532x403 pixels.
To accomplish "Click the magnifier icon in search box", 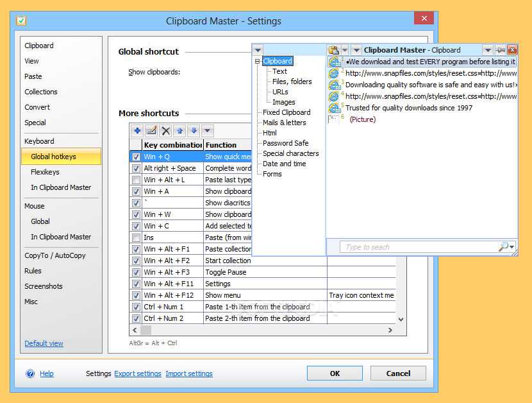I will (504, 247).
